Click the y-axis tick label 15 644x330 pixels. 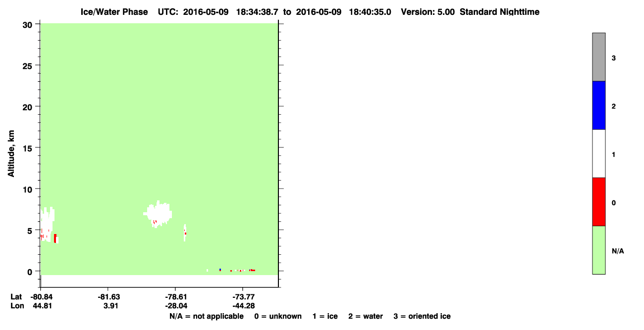tap(29, 147)
